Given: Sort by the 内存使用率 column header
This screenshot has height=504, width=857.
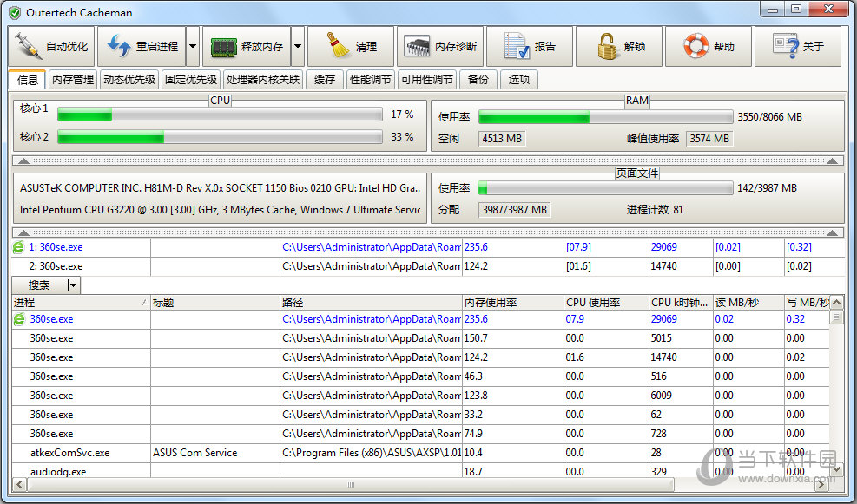Looking at the screenshot, I should (512, 303).
